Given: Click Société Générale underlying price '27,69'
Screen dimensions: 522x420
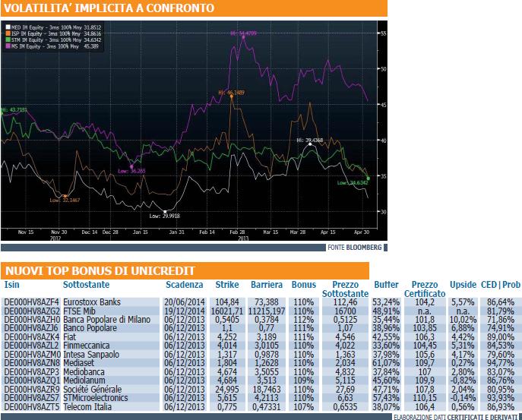Looking at the screenshot, I should point(345,389).
